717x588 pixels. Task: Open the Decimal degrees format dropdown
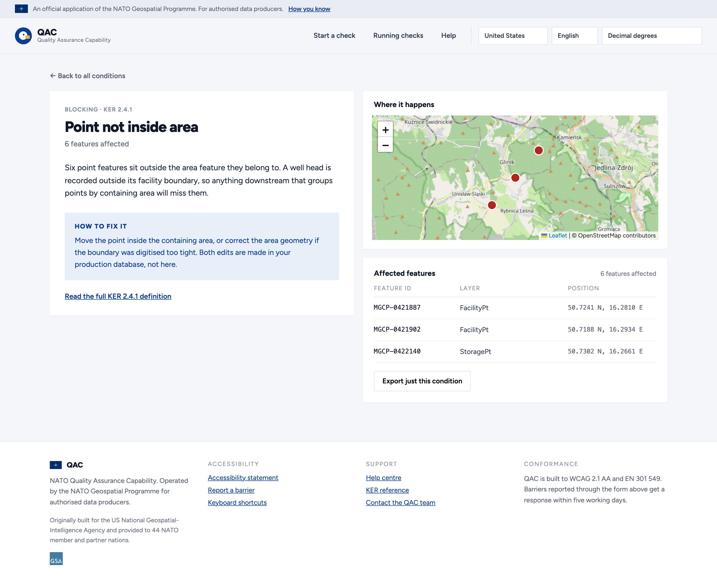pos(652,36)
